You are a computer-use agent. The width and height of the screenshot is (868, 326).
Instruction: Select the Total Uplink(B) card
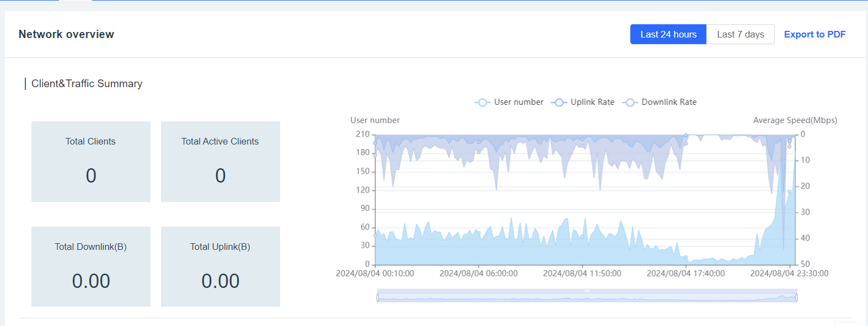tap(221, 266)
